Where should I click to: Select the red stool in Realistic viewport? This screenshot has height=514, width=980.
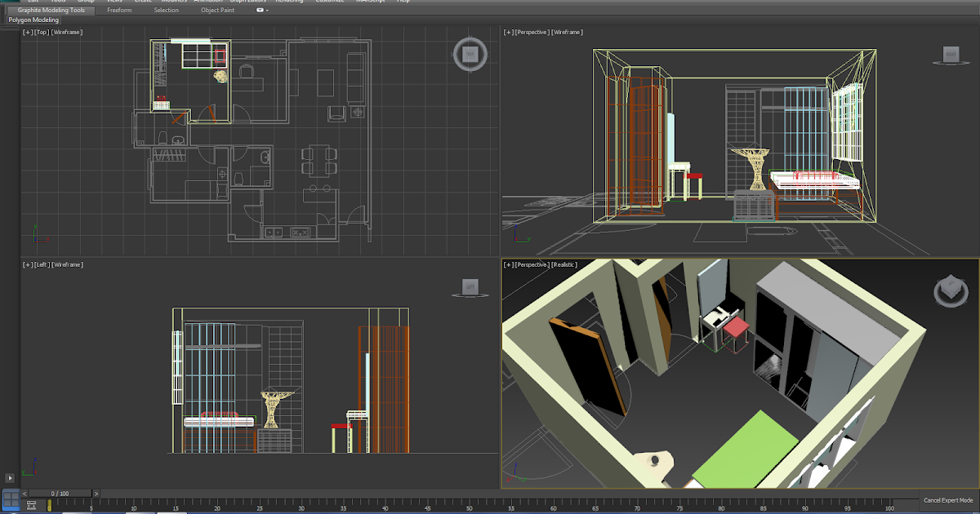tap(736, 328)
